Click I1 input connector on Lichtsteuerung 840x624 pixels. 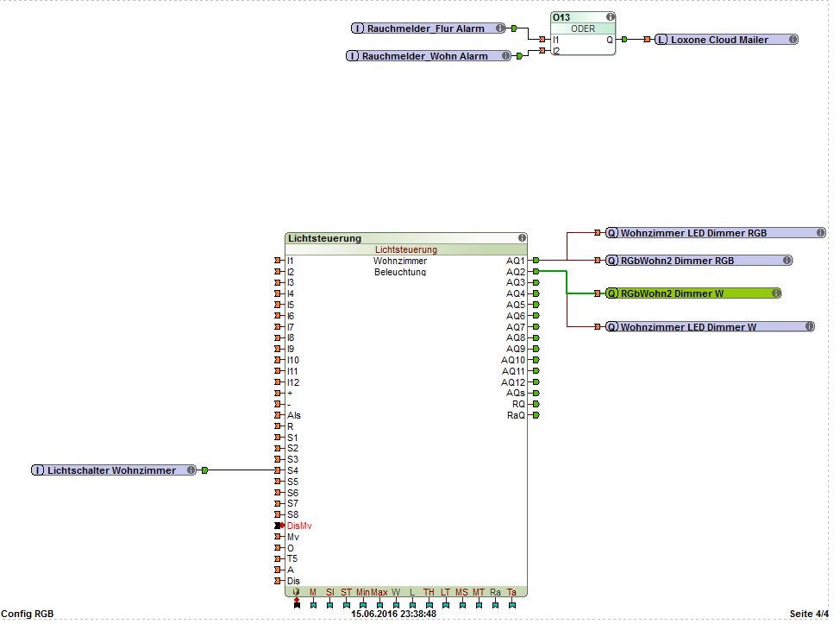[278, 261]
